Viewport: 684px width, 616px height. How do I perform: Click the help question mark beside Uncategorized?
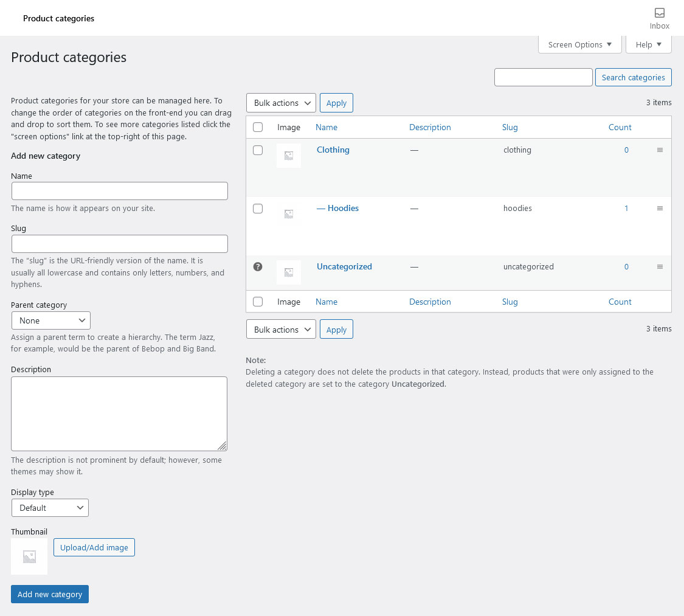(x=258, y=266)
